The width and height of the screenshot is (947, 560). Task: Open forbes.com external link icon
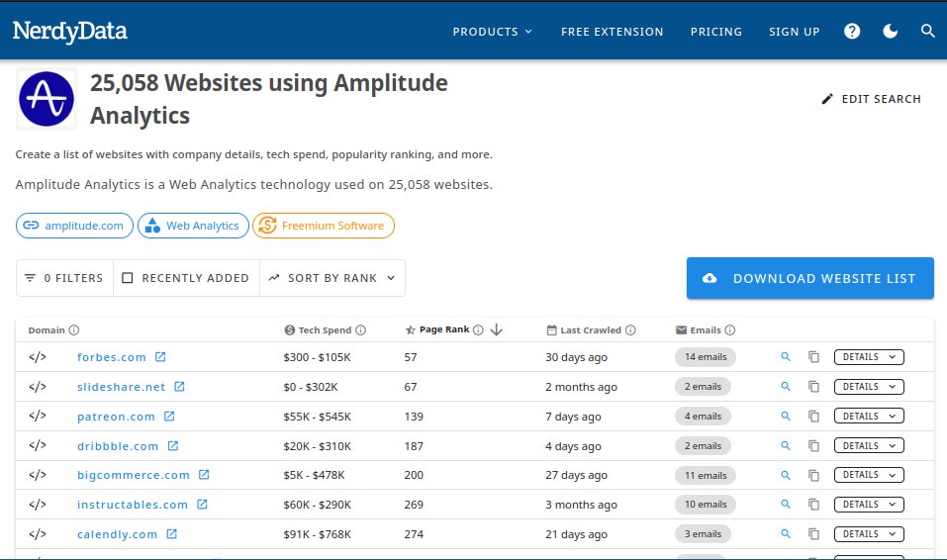tap(160, 356)
